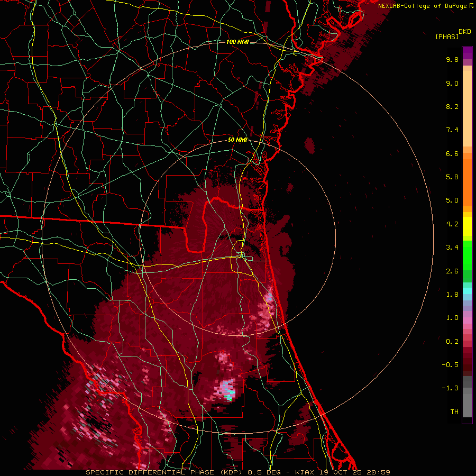The width and height of the screenshot is (476, 476).
Task: Click "SPECIFIC DIFFERENTIAL PHASE (KDP)" in the product title
Action: coord(165,472)
